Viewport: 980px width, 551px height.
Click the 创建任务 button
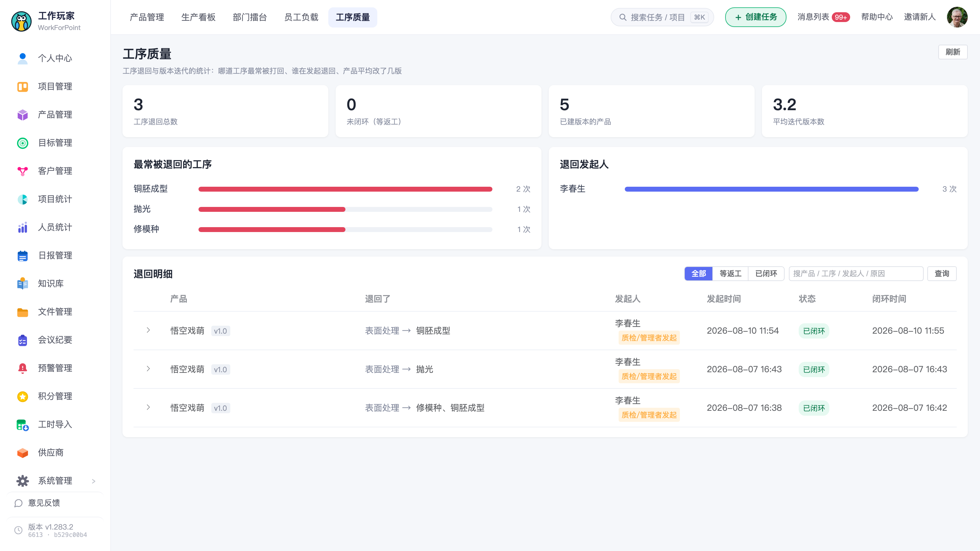756,17
